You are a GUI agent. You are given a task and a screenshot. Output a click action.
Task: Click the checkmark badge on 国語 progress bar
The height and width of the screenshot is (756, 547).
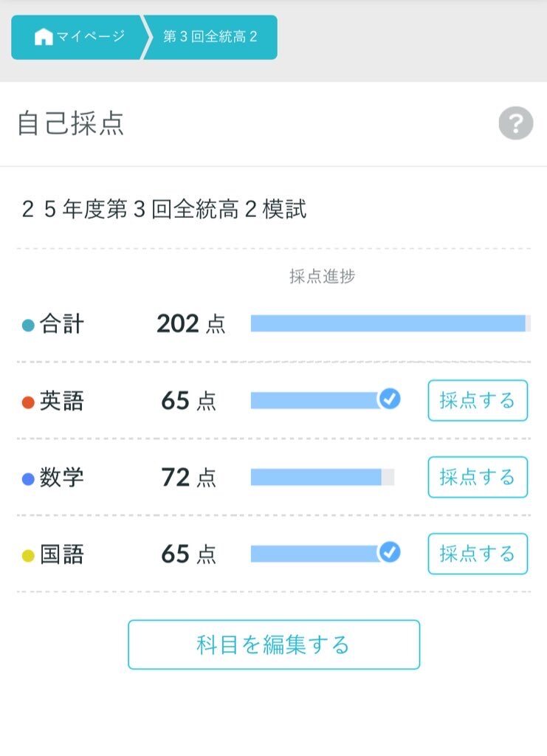pyautogui.click(x=389, y=552)
